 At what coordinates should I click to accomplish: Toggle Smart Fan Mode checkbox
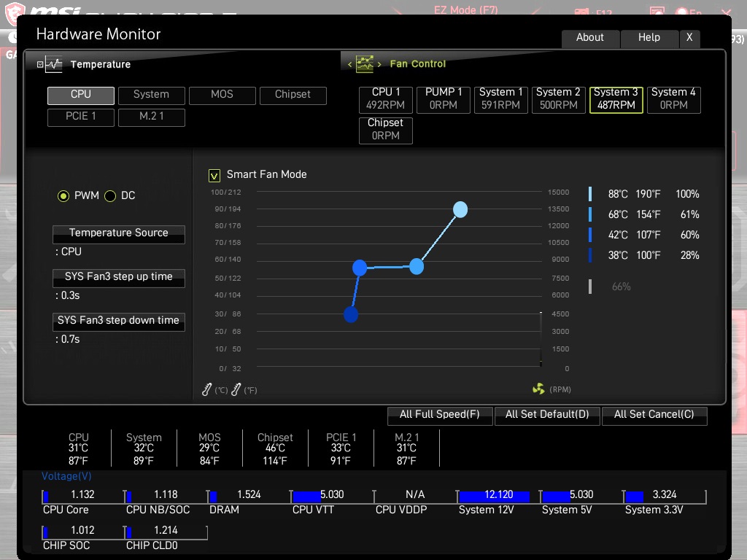pyautogui.click(x=214, y=176)
